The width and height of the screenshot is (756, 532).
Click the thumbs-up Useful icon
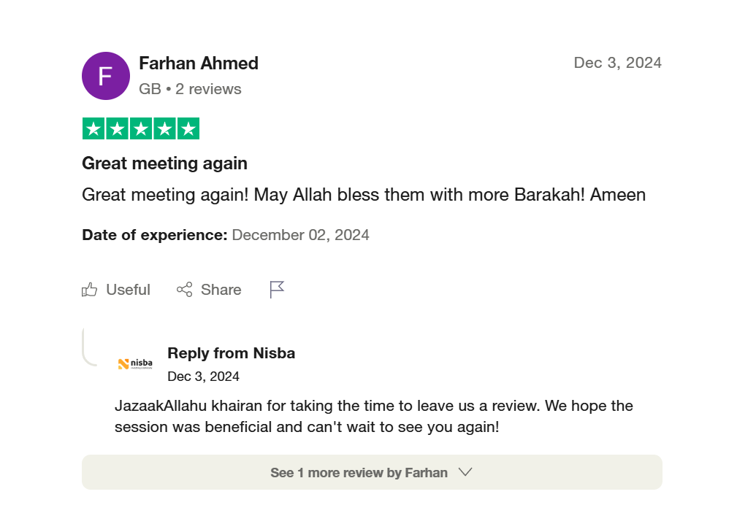[x=90, y=290]
